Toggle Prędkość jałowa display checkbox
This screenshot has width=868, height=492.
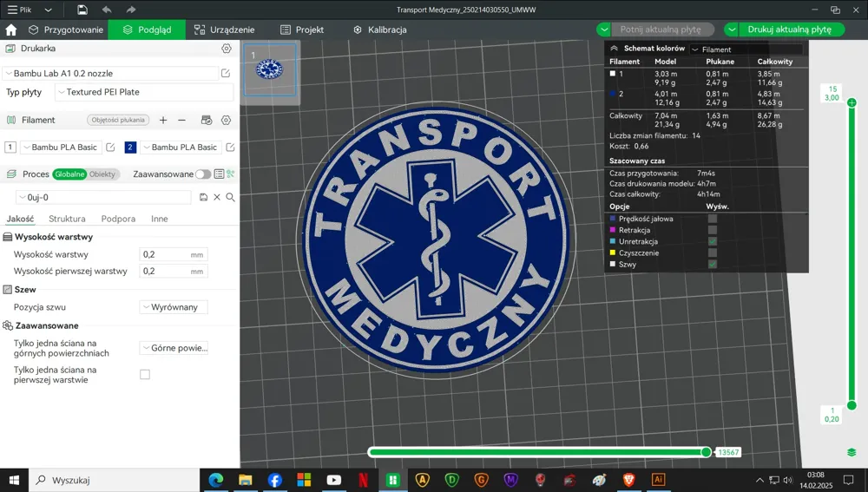coord(713,219)
